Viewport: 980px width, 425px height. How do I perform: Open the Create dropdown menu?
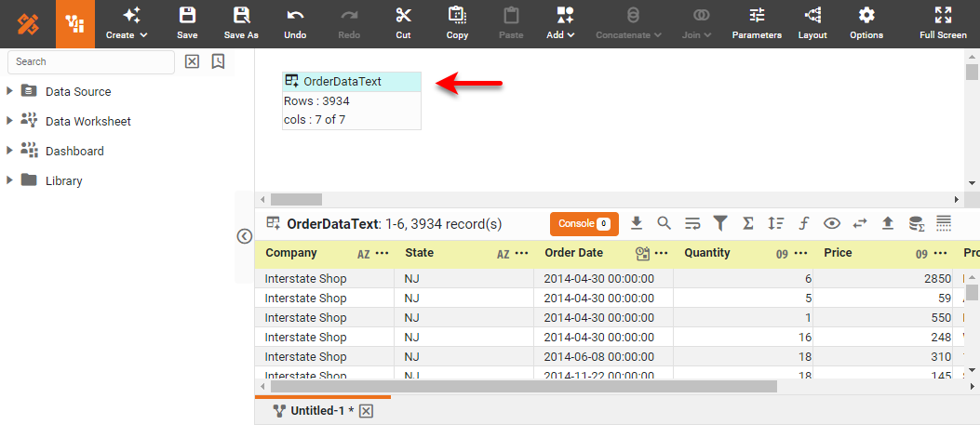127,23
